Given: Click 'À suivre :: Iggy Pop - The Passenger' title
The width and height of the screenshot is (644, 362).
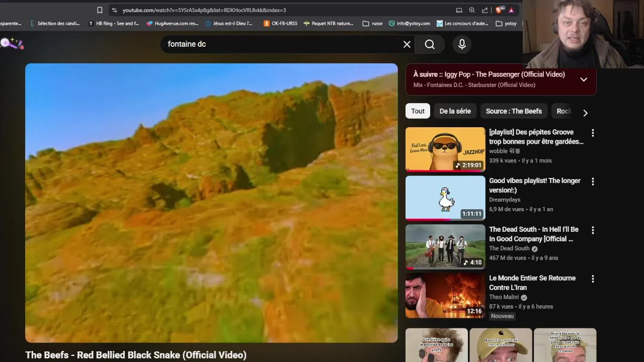Looking at the screenshot, I should pos(489,74).
